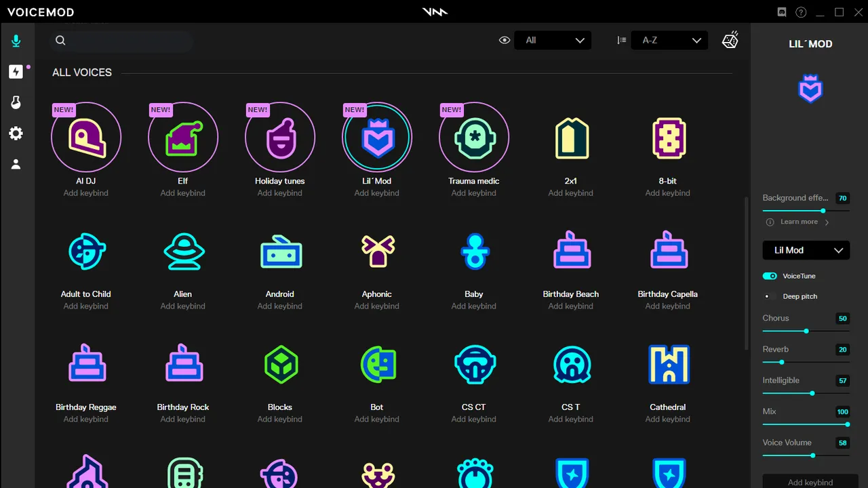Screen dimensions: 868x488
Task: Click the Lil´Mod preview icon in right panel
Action: pos(810,89)
